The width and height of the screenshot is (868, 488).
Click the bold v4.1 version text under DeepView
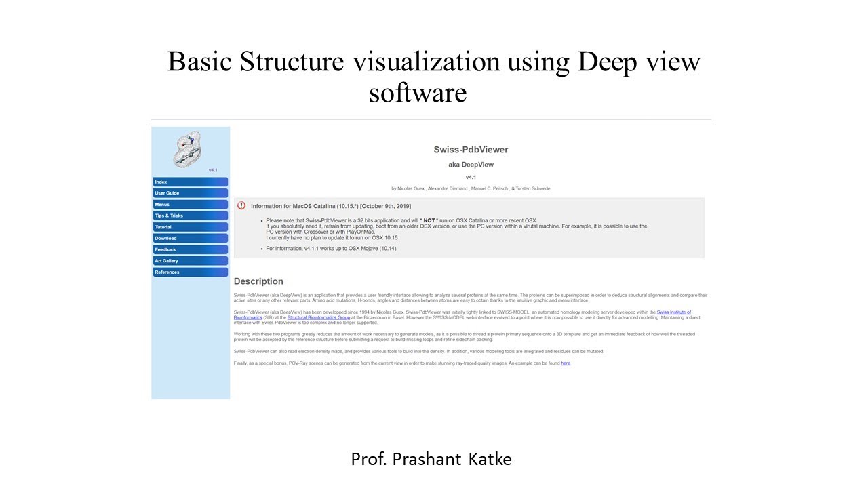click(x=471, y=178)
